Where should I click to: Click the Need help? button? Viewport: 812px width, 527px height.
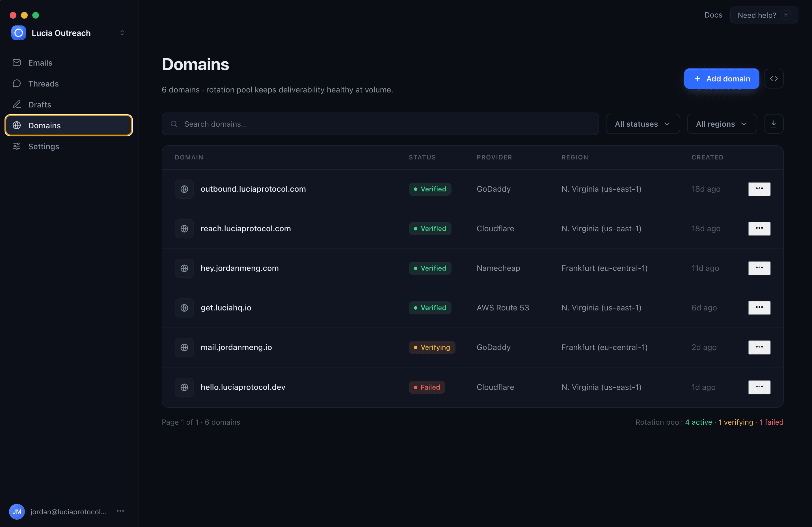click(x=764, y=15)
